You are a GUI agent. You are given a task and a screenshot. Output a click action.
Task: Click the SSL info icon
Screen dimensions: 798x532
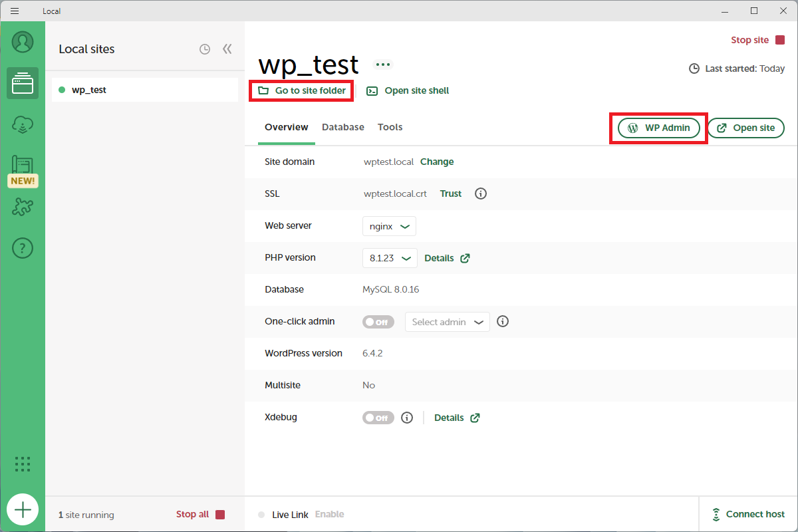(481, 194)
